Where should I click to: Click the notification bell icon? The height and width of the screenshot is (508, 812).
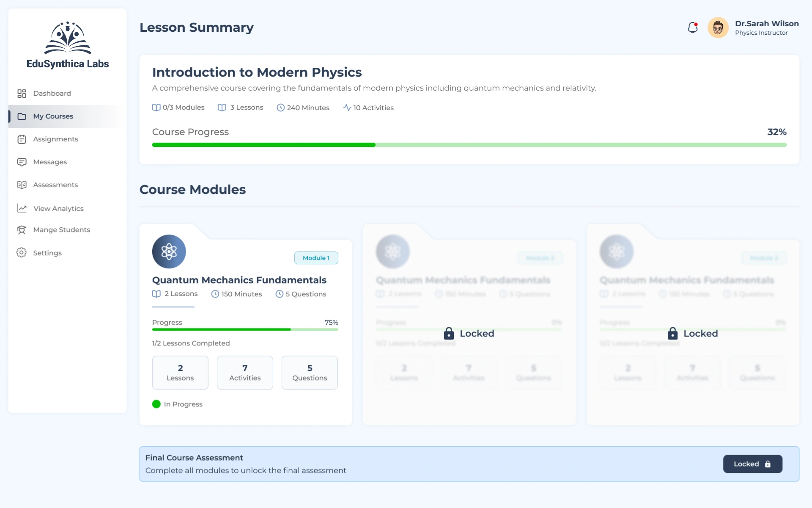point(692,28)
